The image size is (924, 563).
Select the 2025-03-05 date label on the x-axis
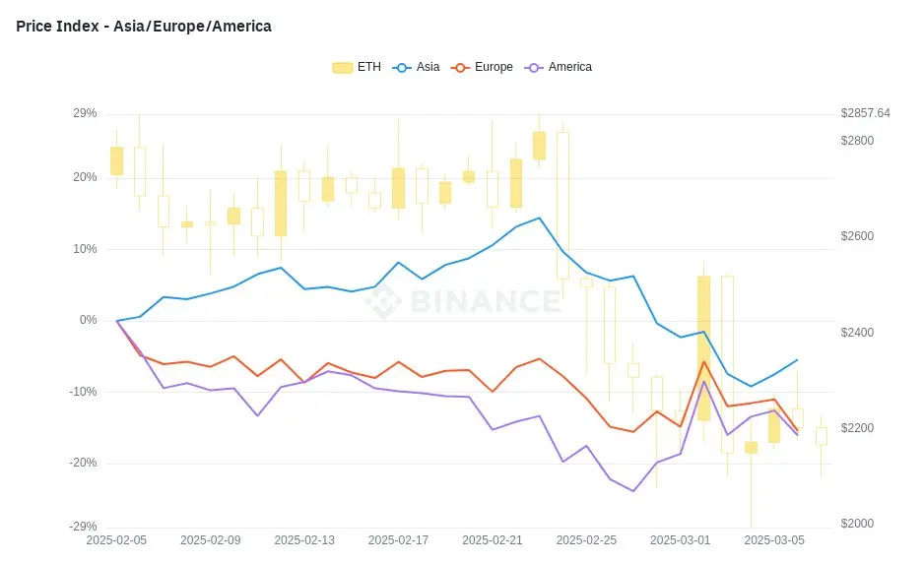pos(774,540)
